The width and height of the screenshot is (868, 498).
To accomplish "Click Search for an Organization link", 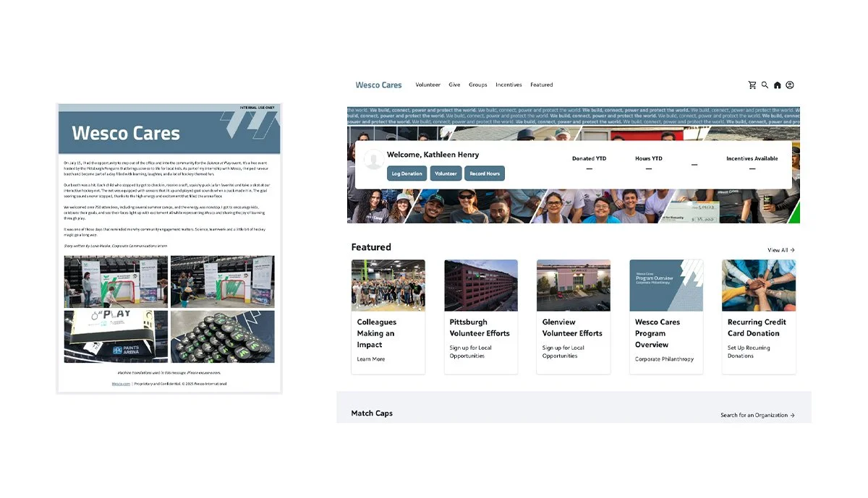I will pyautogui.click(x=757, y=416).
